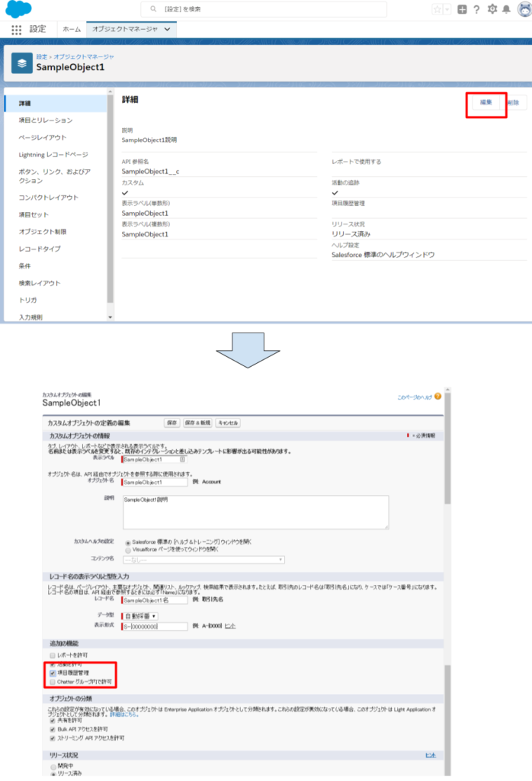Open the user avatar profile menu
This screenshot has width=532, height=781.
pos(524,9)
